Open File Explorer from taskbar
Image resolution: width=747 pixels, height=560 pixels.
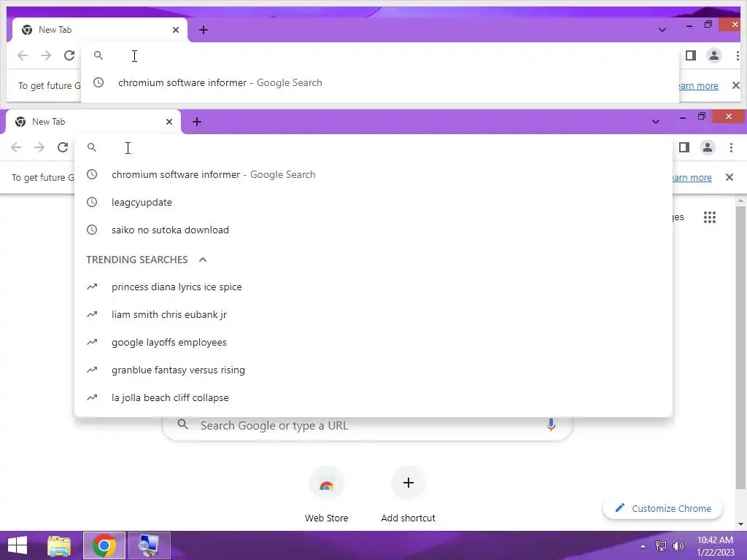(x=59, y=545)
